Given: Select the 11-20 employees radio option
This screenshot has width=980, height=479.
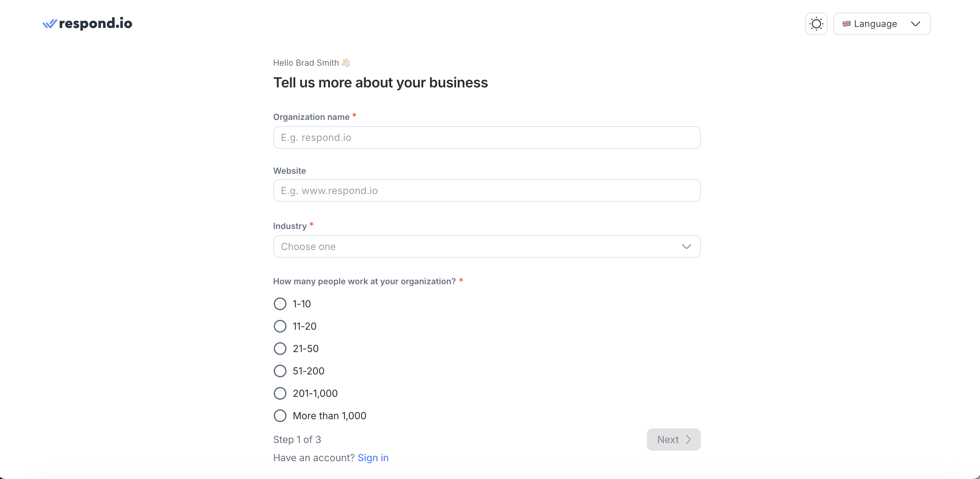Looking at the screenshot, I should [280, 327].
